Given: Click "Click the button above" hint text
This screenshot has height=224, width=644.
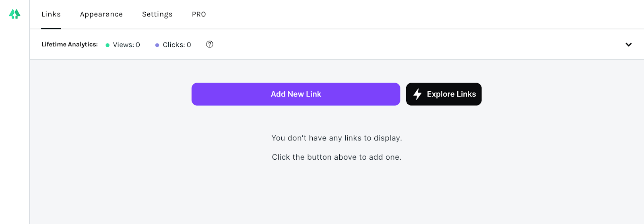Looking at the screenshot, I should click(336, 157).
